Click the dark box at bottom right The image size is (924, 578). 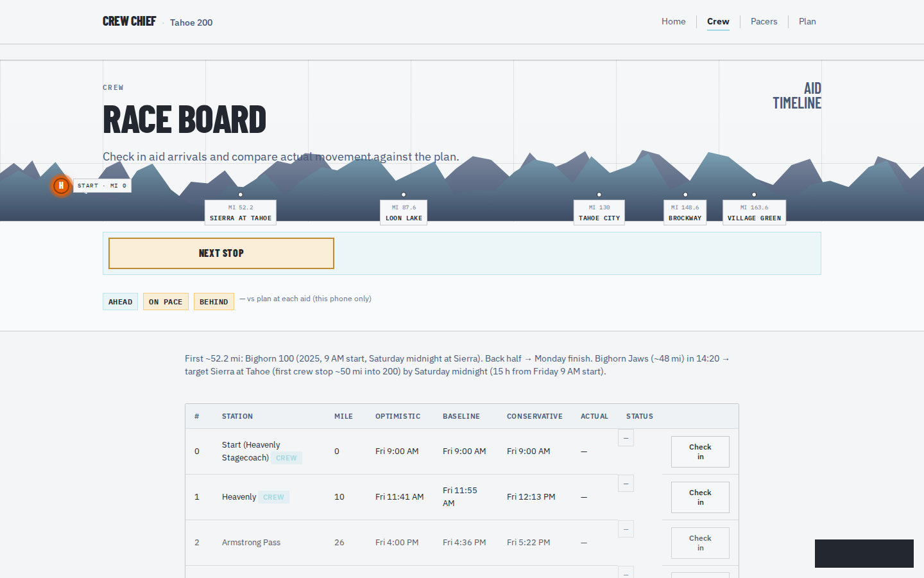(864, 554)
